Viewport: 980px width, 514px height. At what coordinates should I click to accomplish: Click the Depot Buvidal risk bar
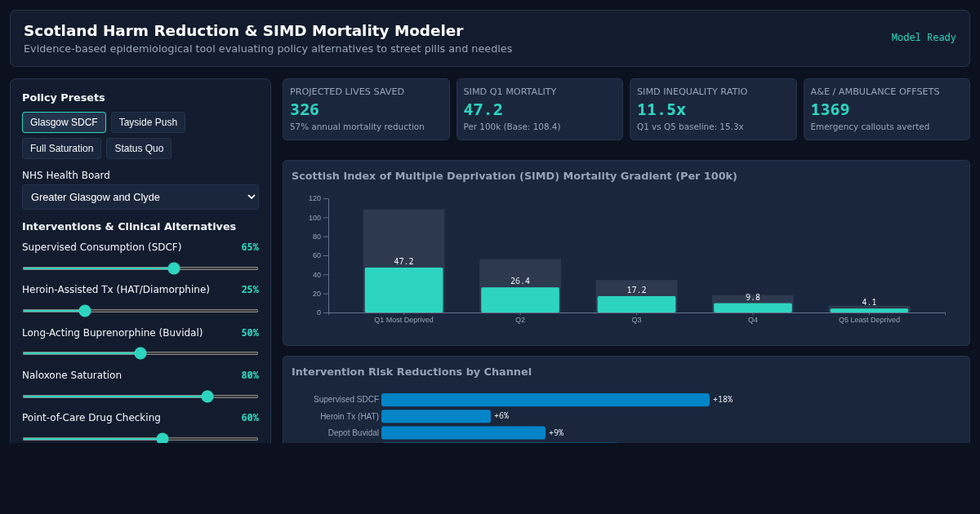[x=463, y=432]
